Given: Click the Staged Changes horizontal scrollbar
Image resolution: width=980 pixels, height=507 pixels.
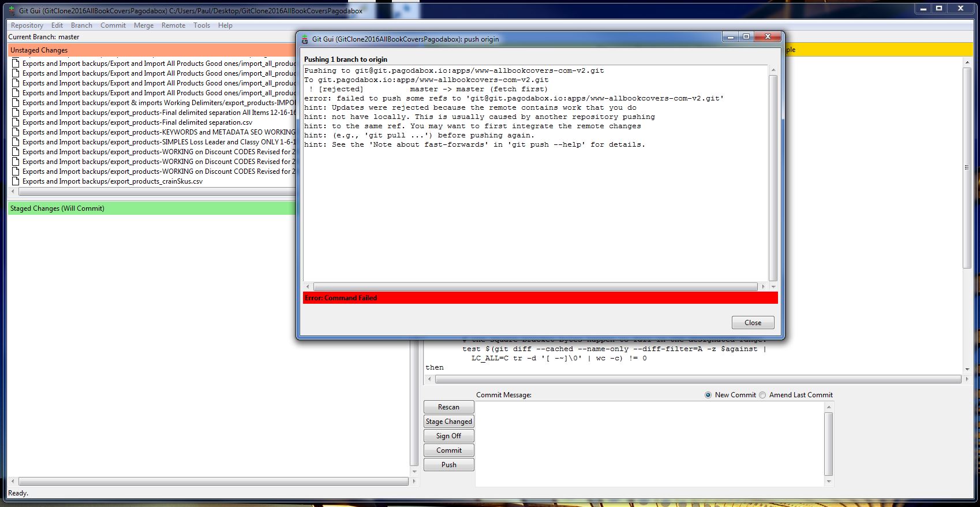Looking at the screenshot, I should [213, 481].
